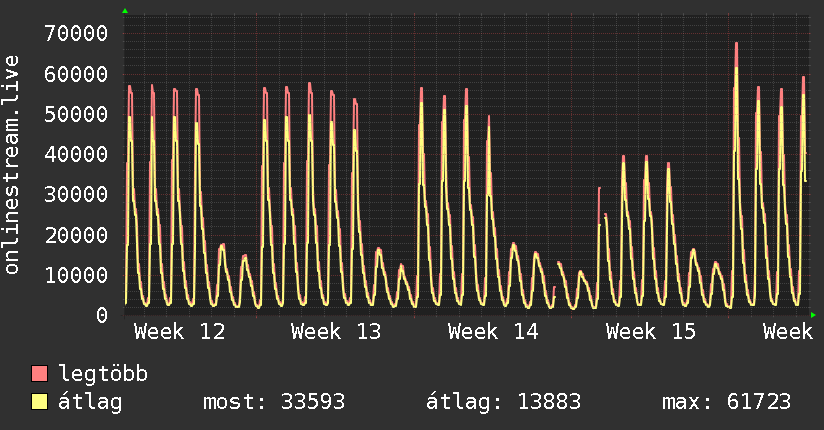Click the green arrow ending the x-axis
The height and width of the screenshot is (430, 824).
pyautogui.click(x=813, y=315)
